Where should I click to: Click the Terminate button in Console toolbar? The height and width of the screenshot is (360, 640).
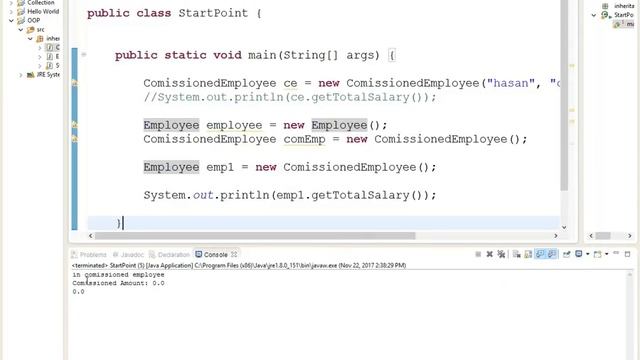click(x=478, y=254)
